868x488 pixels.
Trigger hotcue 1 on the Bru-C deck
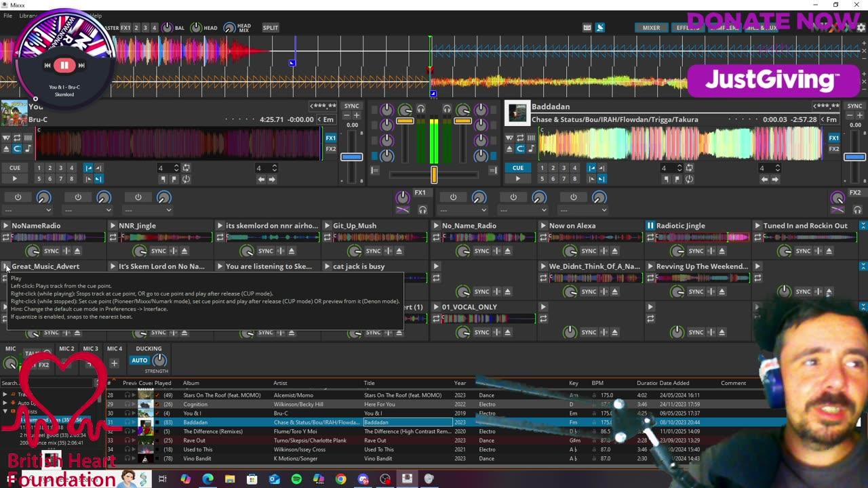tap(39, 168)
